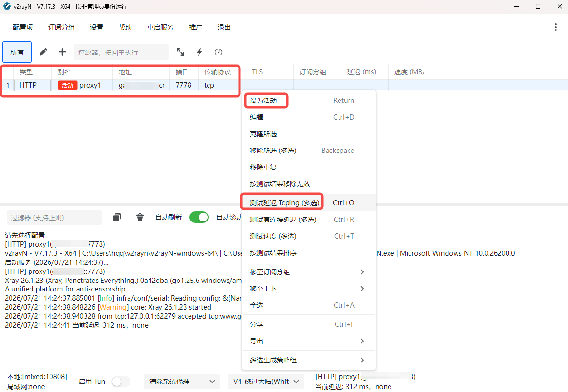Choose 编辑 in context menu
Image resolution: width=568 pixels, height=392 pixels.
point(309,117)
